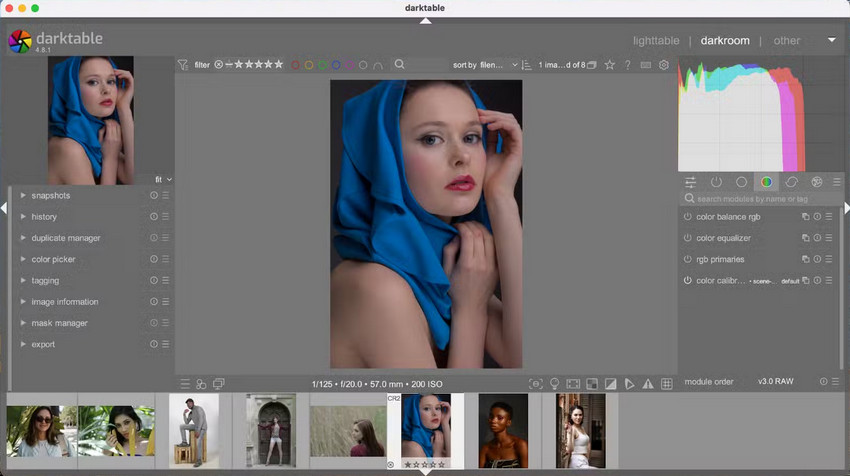The width and height of the screenshot is (850, 476).
Task: Toggle guide lines grid icon
Action: 667,384
